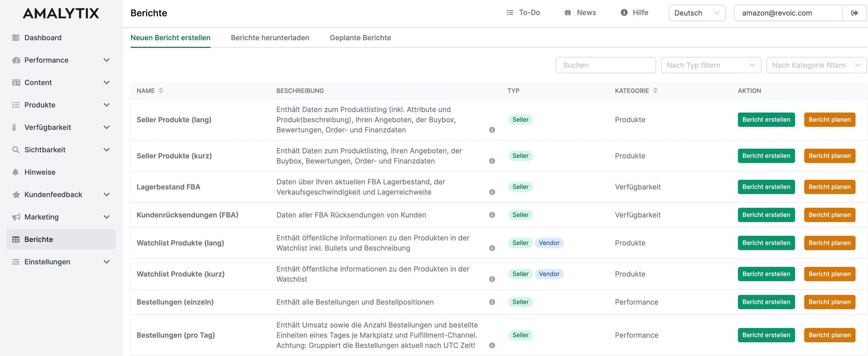Click the amazon@revoic.com account field
The height and width of the screenshot is (356, 868).
click(789, 13)
